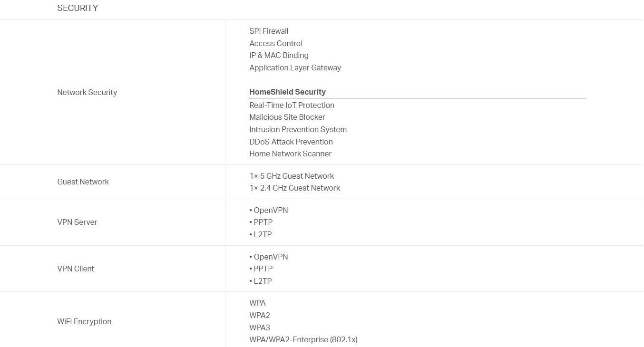Click 1× 2.4 GHz Guest Network text
The image size is (644, 347).
click(294, 188)
